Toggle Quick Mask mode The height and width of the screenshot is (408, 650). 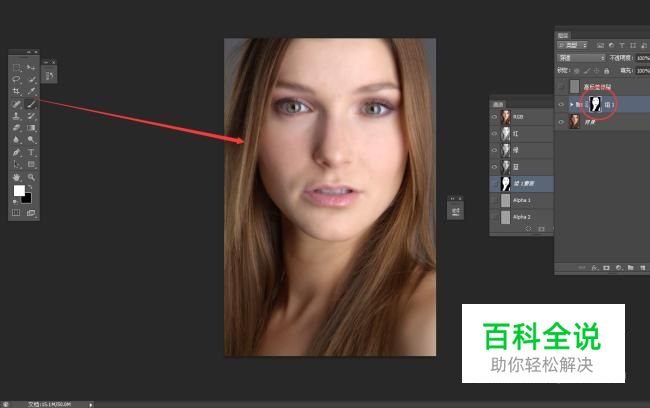(16, 213)
